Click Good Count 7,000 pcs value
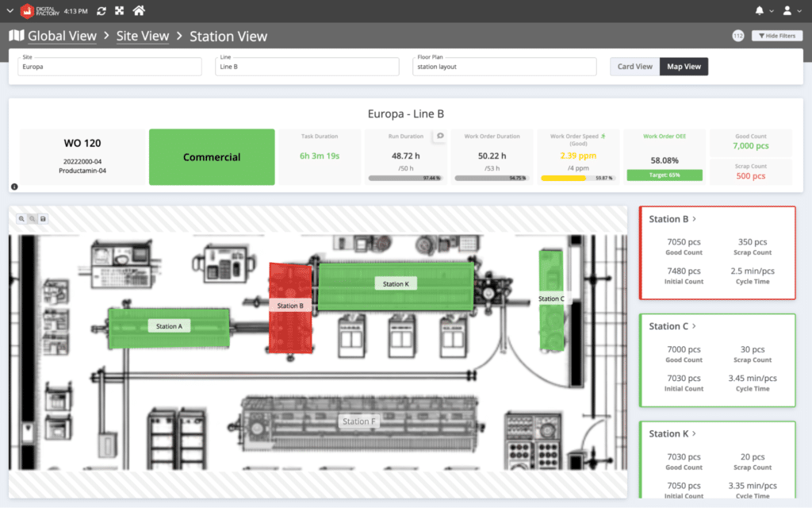 [x=750, y=146]
